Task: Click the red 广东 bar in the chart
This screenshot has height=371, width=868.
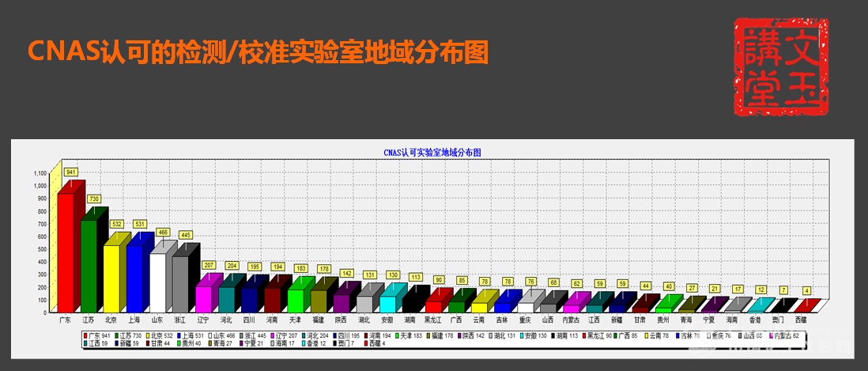Action: 65,253
